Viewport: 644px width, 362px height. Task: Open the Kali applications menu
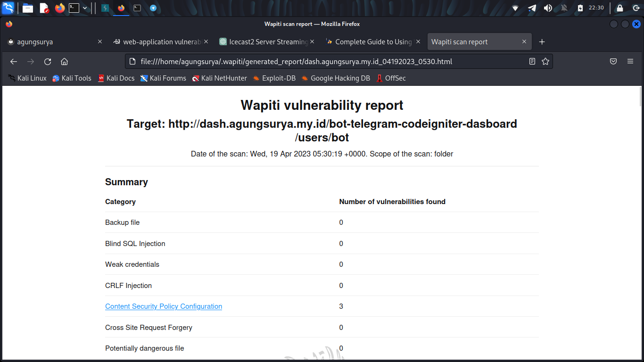pos(8,8)
